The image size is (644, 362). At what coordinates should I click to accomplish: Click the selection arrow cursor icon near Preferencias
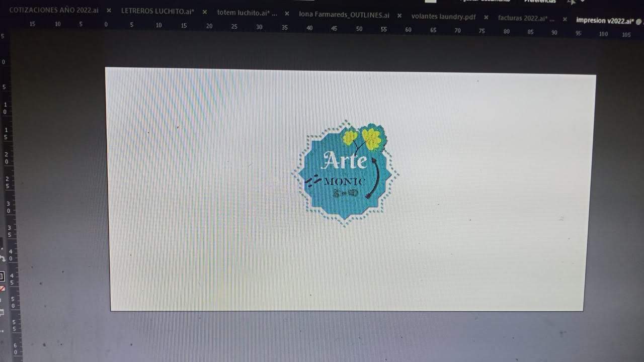[574, 3]
